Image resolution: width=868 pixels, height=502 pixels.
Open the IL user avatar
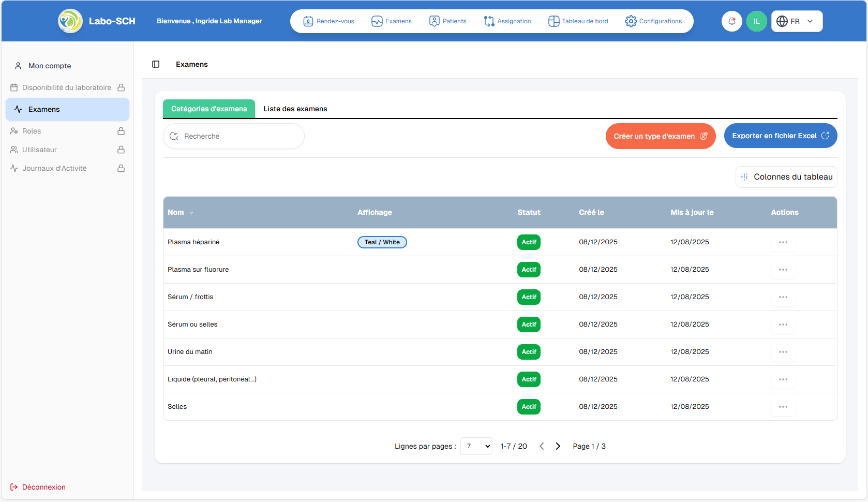tap(756, 21)
